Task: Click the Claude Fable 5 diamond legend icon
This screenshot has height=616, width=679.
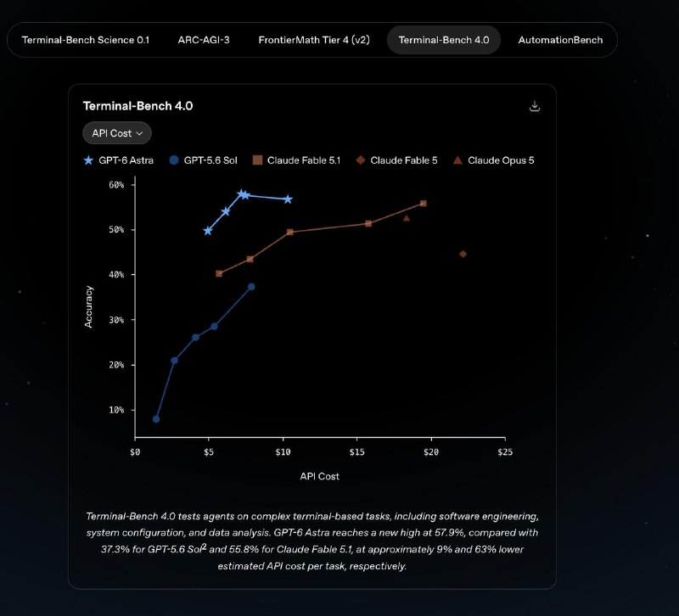Action: [x=360, y=160]
